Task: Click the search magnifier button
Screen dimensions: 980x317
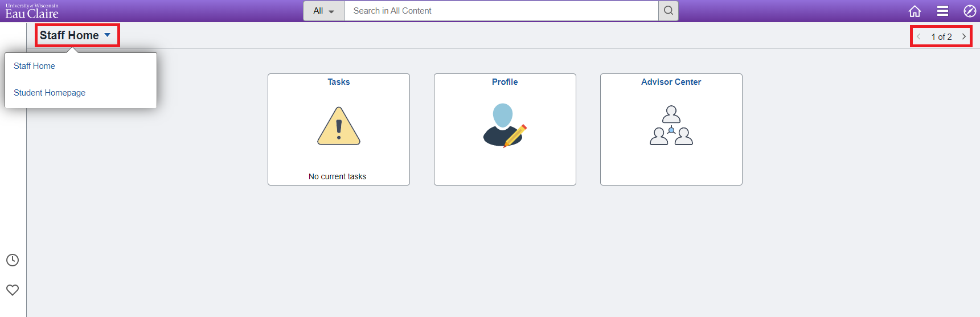Action: [x=669, y=11]
